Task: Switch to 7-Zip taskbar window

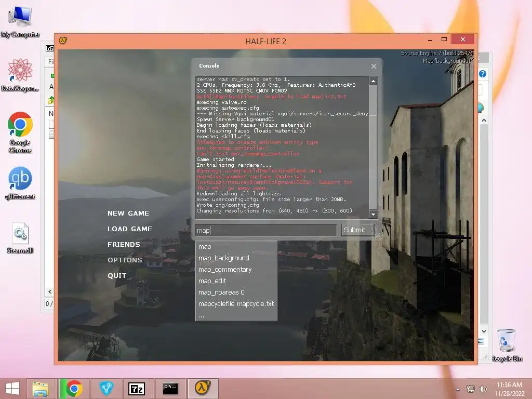Action: [x=137, y=389]
